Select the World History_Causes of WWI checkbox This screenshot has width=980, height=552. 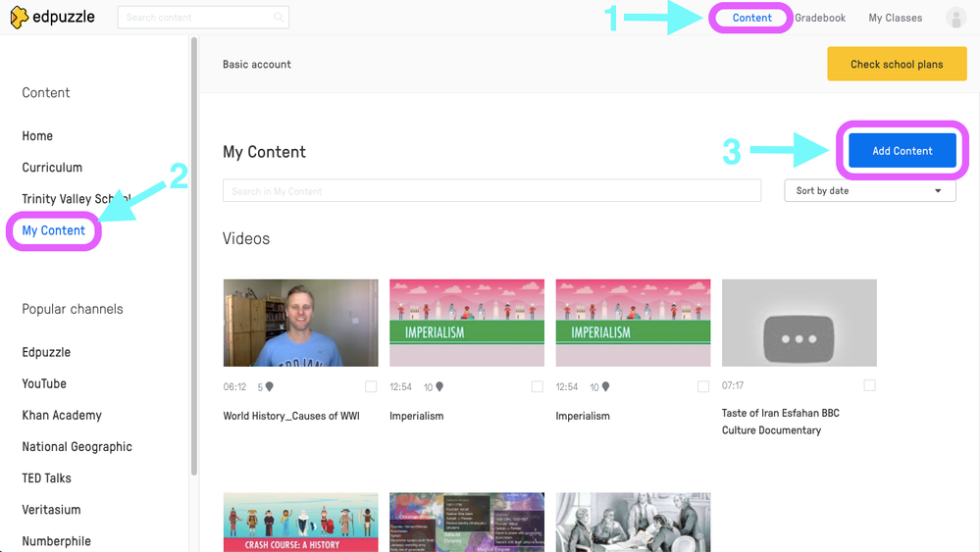click(371, 386)
